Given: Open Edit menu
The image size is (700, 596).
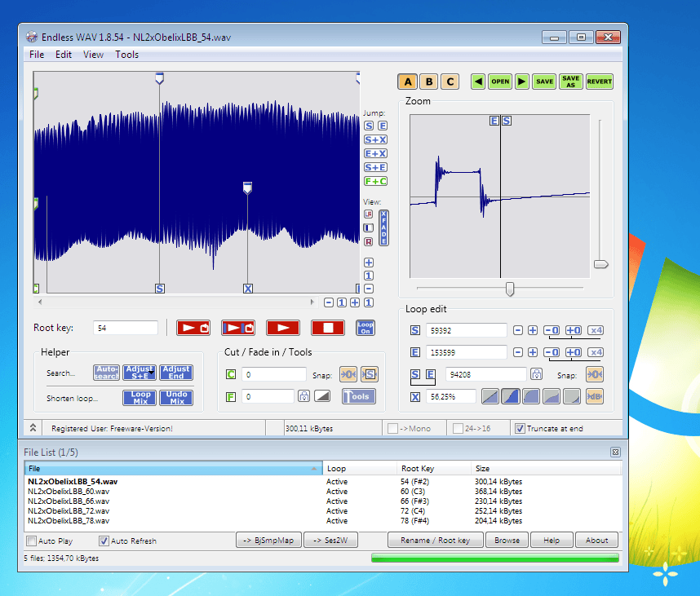Looking at the screenshot, I should pyautogui.click(x=64, y=55).
